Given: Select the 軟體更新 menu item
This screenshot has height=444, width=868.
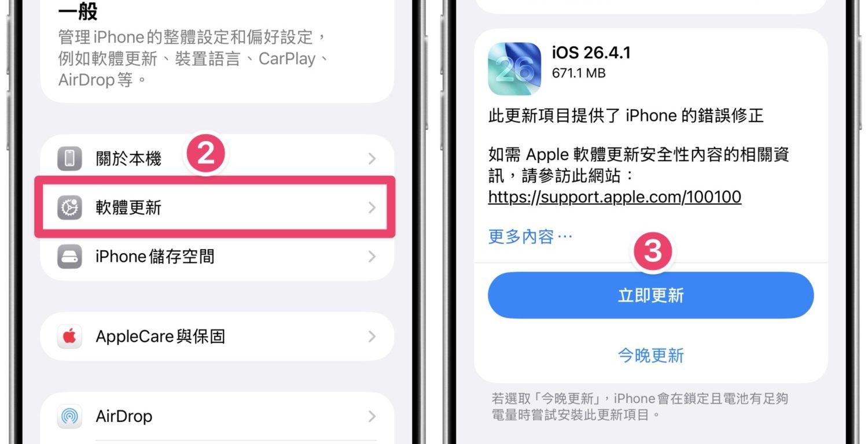Looking at the screenshot, I should point(215,208).
